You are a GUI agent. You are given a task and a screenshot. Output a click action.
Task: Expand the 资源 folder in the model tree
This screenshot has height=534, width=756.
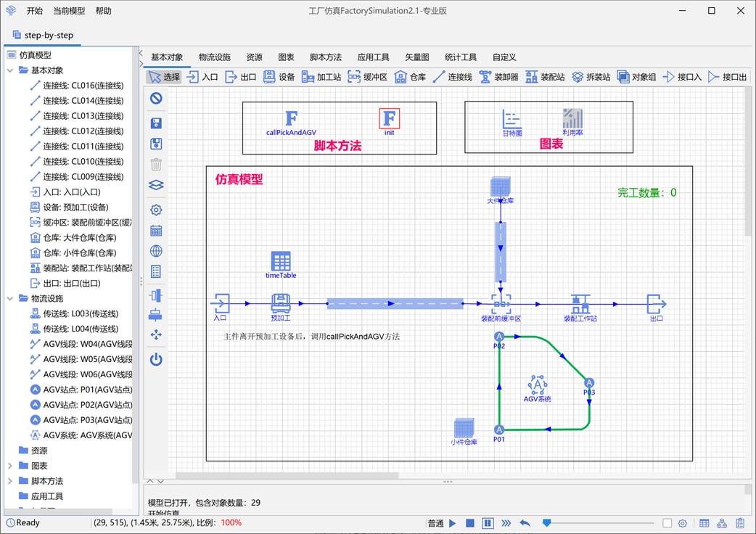tap(10, 450)
